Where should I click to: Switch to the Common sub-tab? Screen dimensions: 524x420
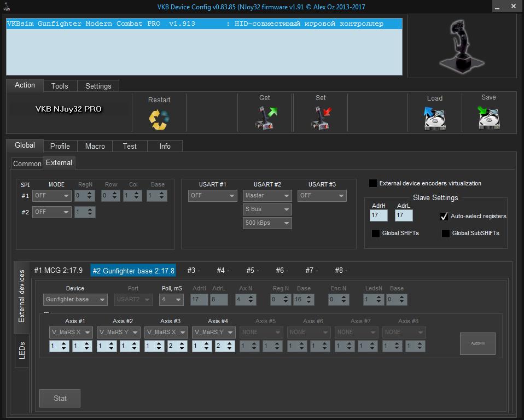coord(27,164)
